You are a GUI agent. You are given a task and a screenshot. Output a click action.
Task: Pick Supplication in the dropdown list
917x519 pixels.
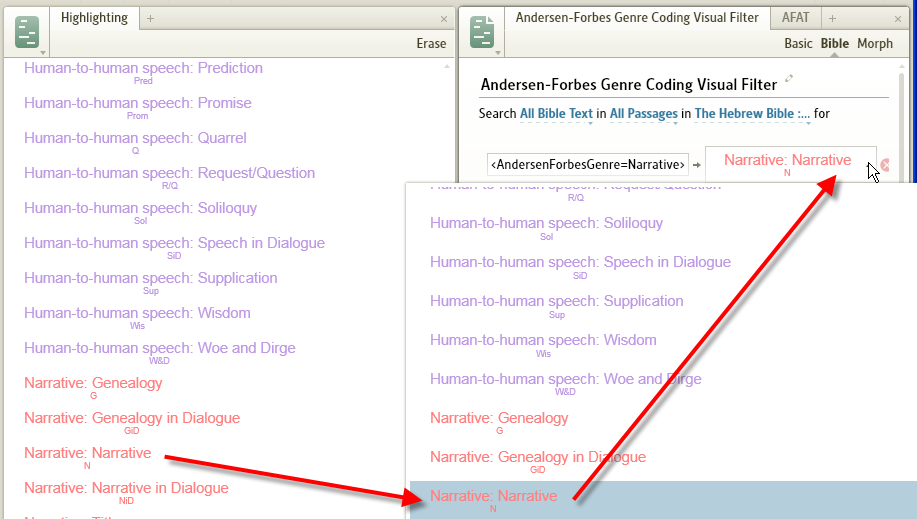(557, 307)
